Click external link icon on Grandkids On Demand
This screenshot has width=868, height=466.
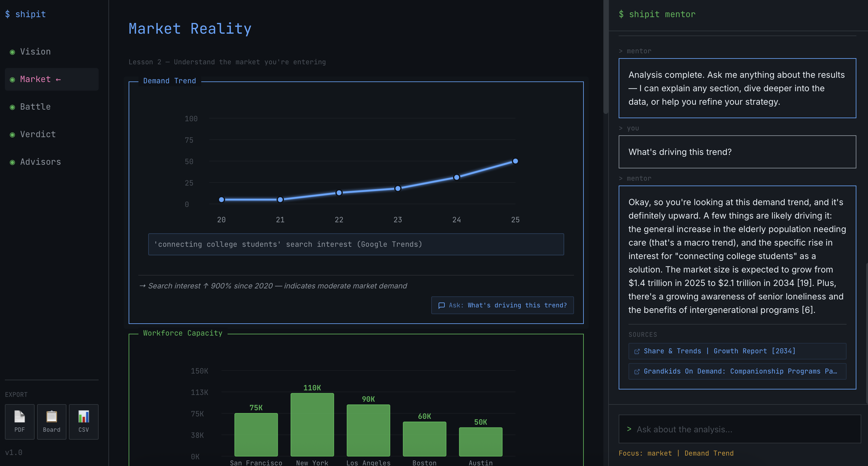637,372
